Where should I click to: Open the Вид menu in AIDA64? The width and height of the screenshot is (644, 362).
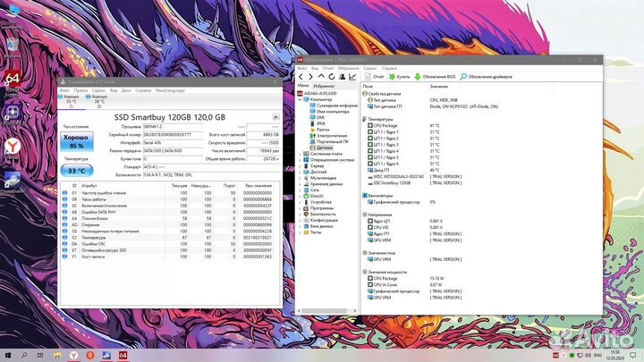(315, 68)
